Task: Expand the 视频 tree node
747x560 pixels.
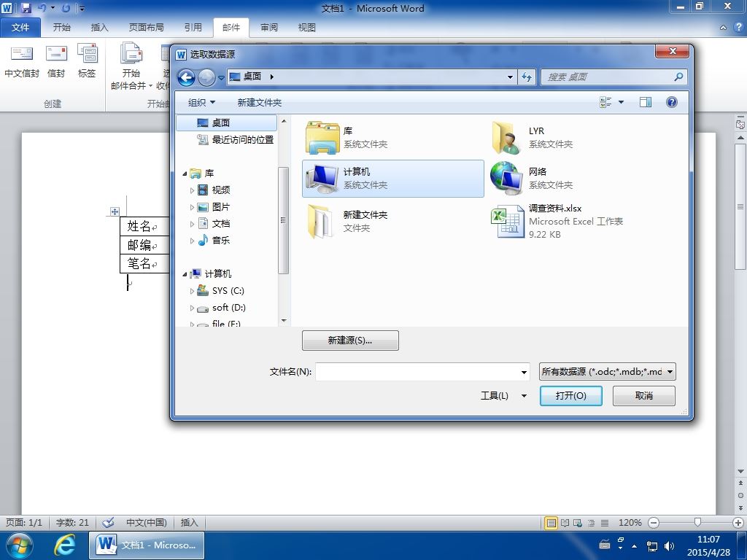Action: click(x=192, y=190)
